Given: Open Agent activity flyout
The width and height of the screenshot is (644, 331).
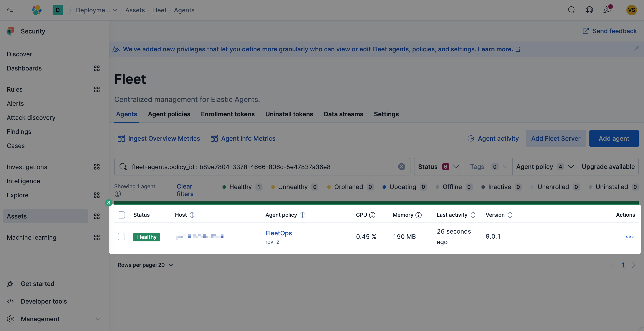Looking at the screenshot, I should pos(493,138).
